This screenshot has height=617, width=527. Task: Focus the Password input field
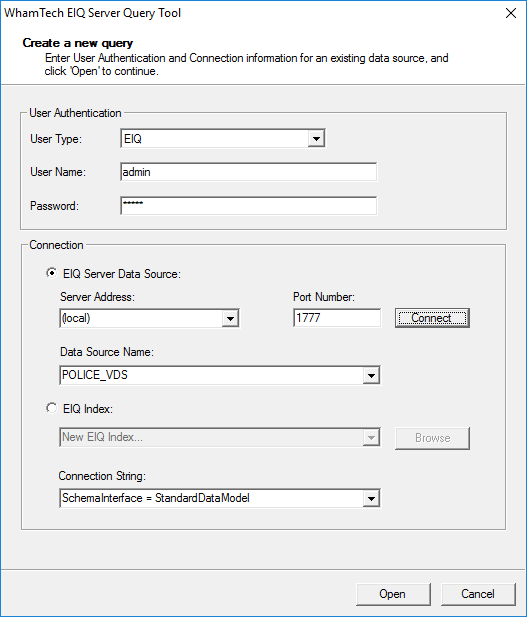248,206
